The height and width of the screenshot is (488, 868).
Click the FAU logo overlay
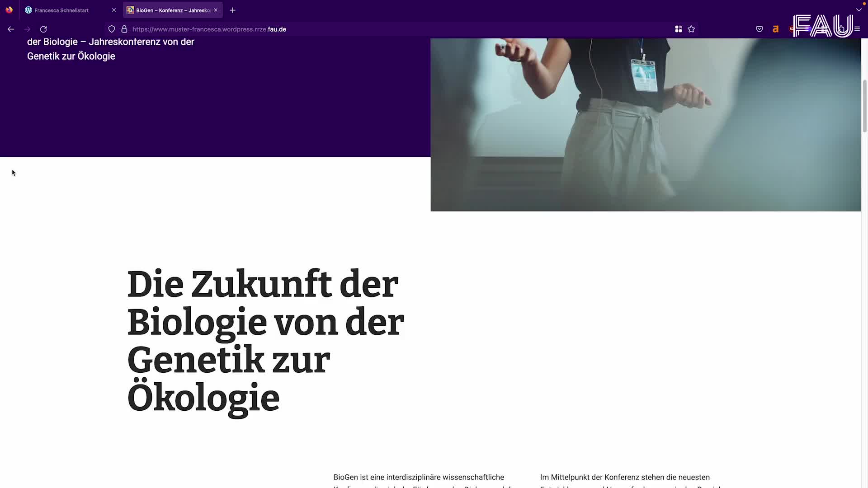[824, 26]
